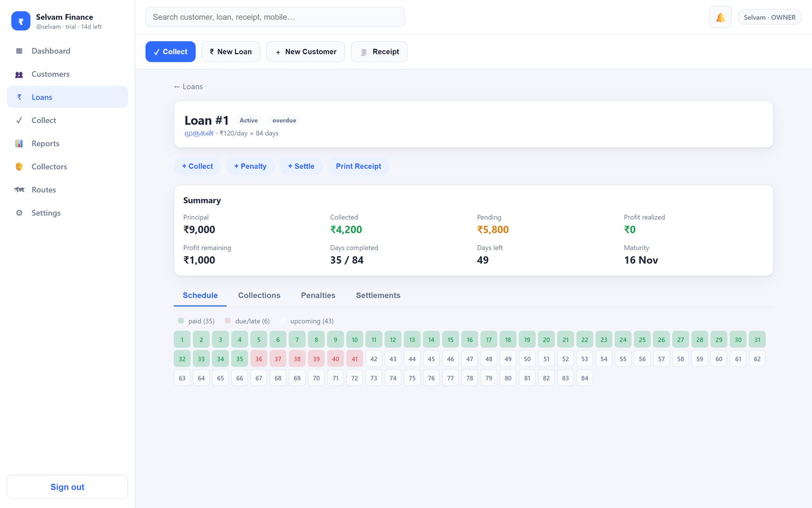
Task: Open Reports with the chart icon
Action: (67, 143)
